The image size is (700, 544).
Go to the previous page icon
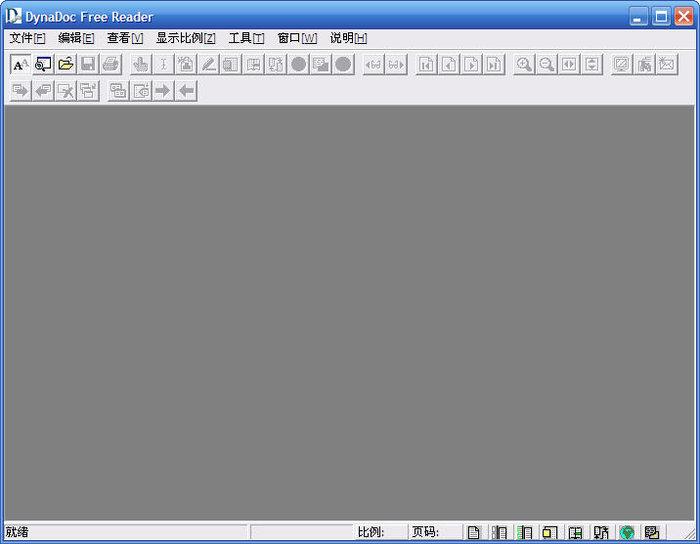(x=449, y=65)
